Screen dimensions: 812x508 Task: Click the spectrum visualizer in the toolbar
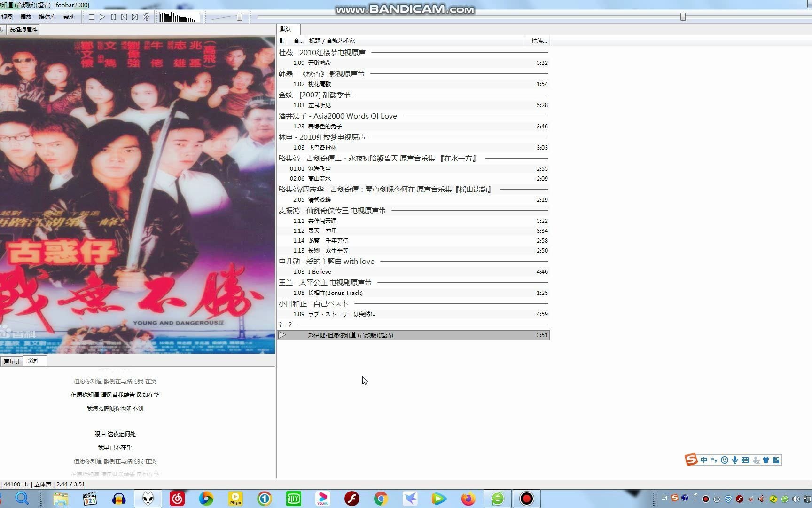tap(179, 17)
